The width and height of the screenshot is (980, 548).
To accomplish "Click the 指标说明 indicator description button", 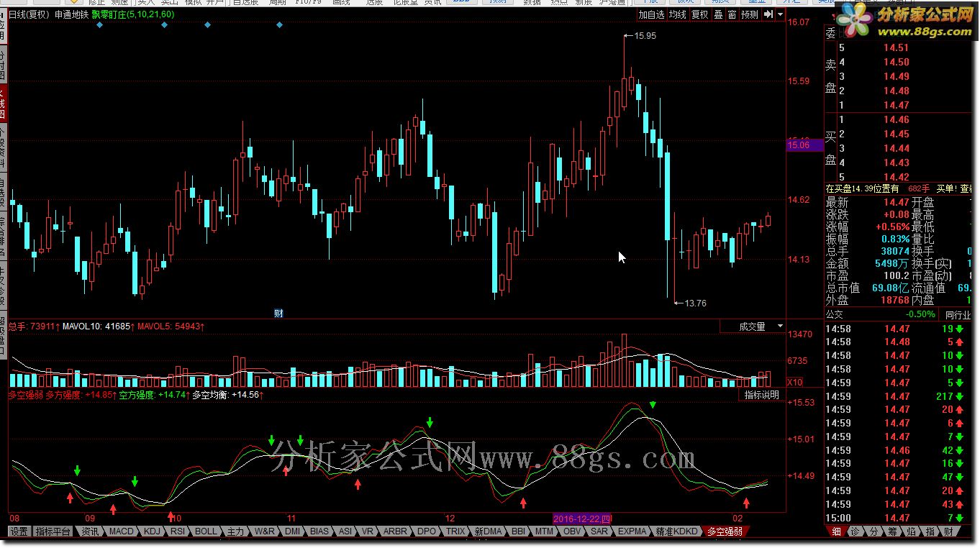I will pos(761,395).
